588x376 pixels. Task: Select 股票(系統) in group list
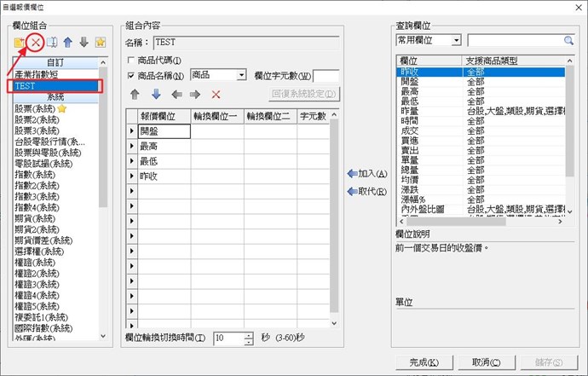pyautogui.click(x=55, y=109)
